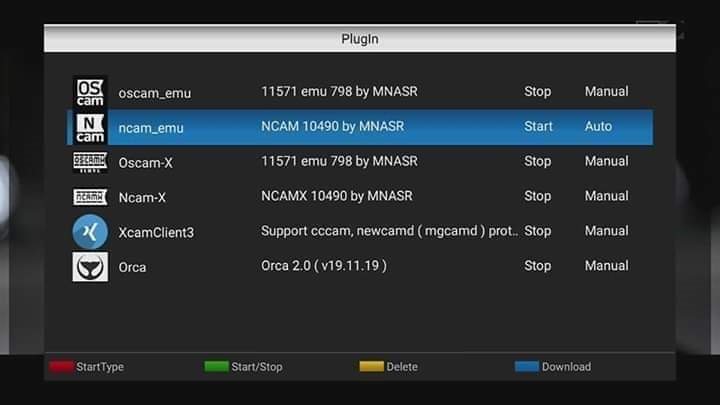Click Oscam-X's '11571 emu 798 by MNASR' description

point(339,161)
